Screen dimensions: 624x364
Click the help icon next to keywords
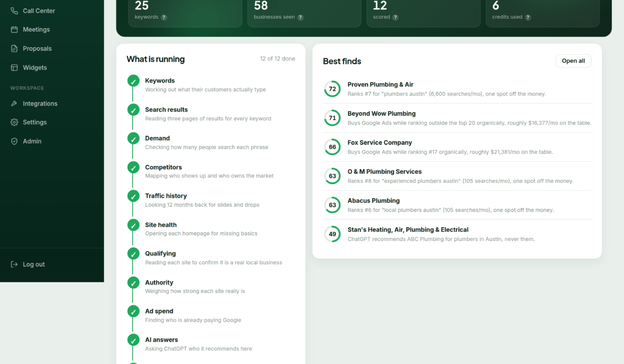coord(164,17)
